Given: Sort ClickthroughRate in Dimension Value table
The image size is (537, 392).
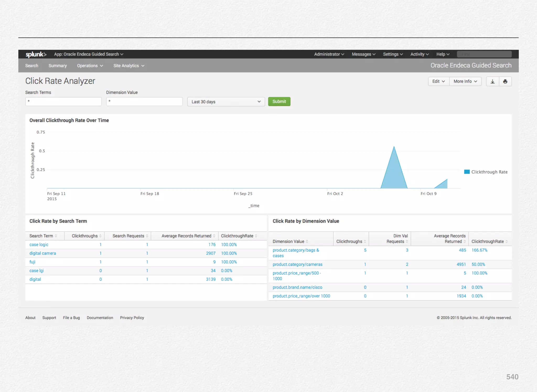Looking at the screenshot, I should (507, 241).
